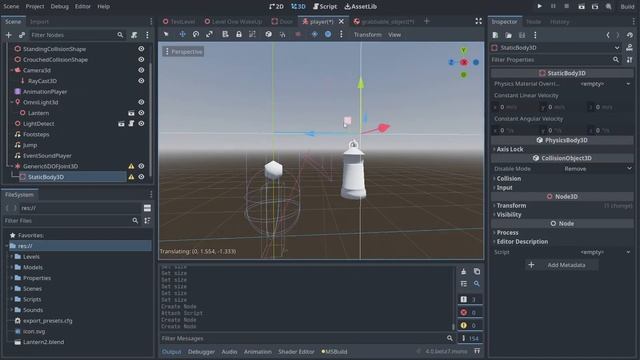Image resolution: width=640 pixels, height=360 pixels.
Task: Copy output log selection icon
Action: 477,271
